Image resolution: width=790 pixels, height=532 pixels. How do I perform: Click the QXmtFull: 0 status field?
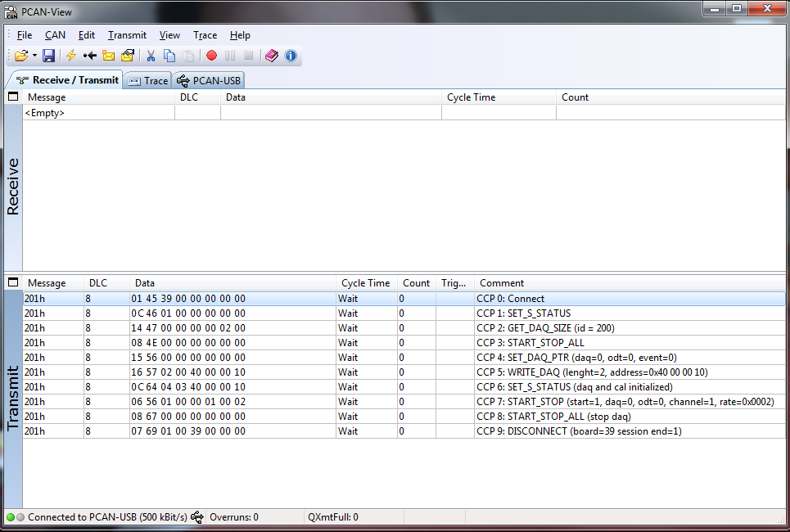(x=333, y=517)
